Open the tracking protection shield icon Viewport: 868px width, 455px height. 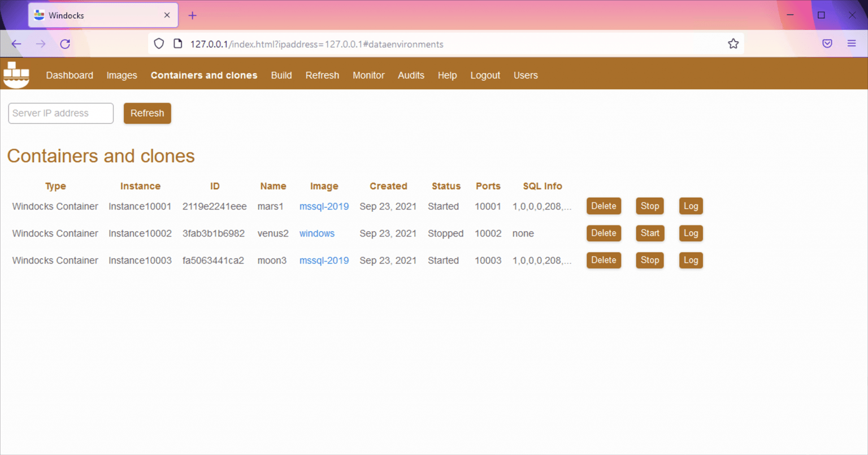click(x=159, y=44)
